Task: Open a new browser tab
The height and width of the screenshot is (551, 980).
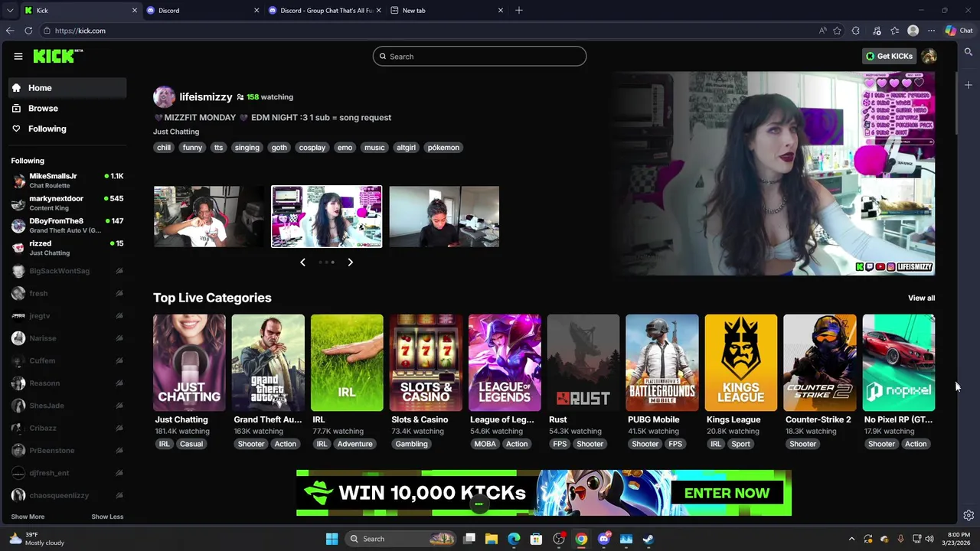Action: click(519, 10)
